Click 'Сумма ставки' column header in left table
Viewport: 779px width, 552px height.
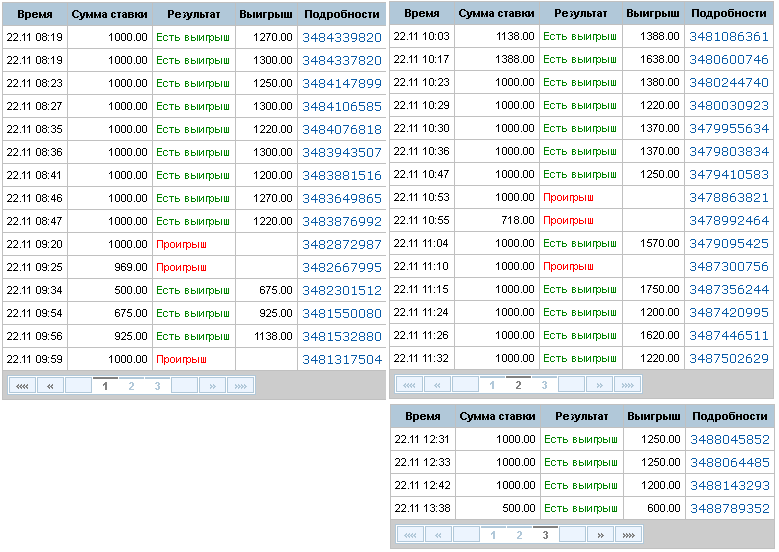pyautogui.click(x=109, y=15)
